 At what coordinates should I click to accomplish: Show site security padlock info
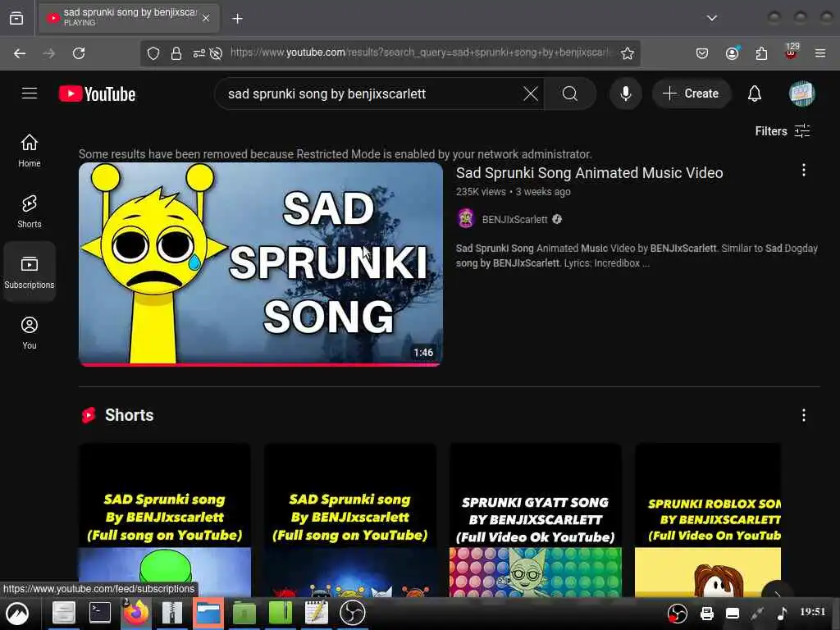pos(176,53)
